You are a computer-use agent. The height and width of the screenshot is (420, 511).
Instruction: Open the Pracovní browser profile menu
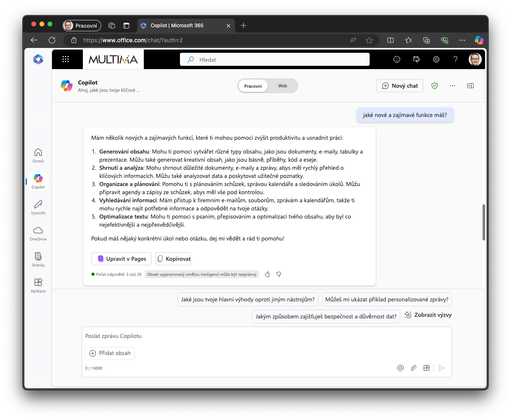point(82,26)
